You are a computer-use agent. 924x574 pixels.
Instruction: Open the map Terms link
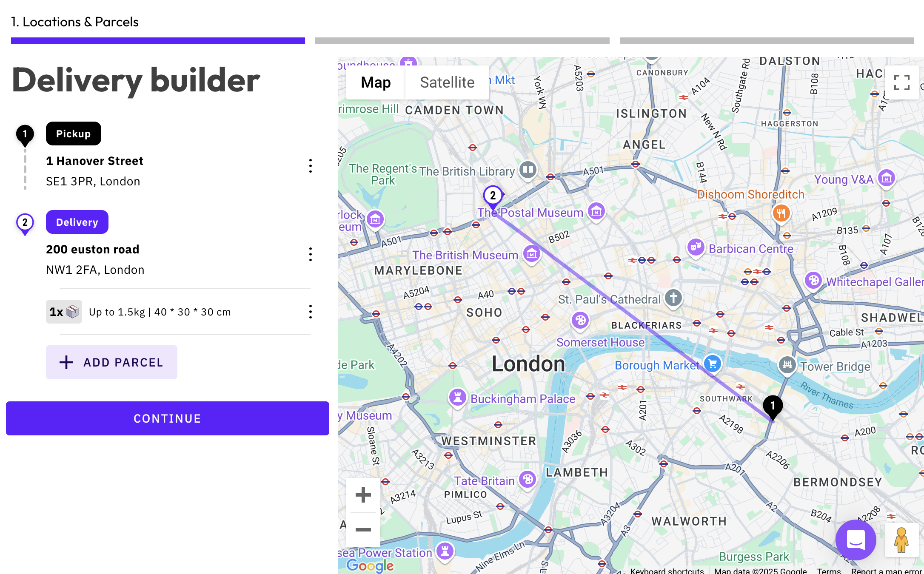tap(829, 571)
